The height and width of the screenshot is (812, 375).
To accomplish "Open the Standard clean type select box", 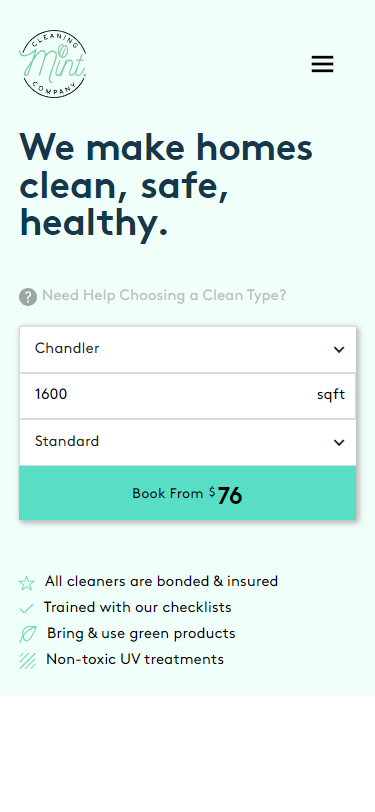I will tap(188, 442).
